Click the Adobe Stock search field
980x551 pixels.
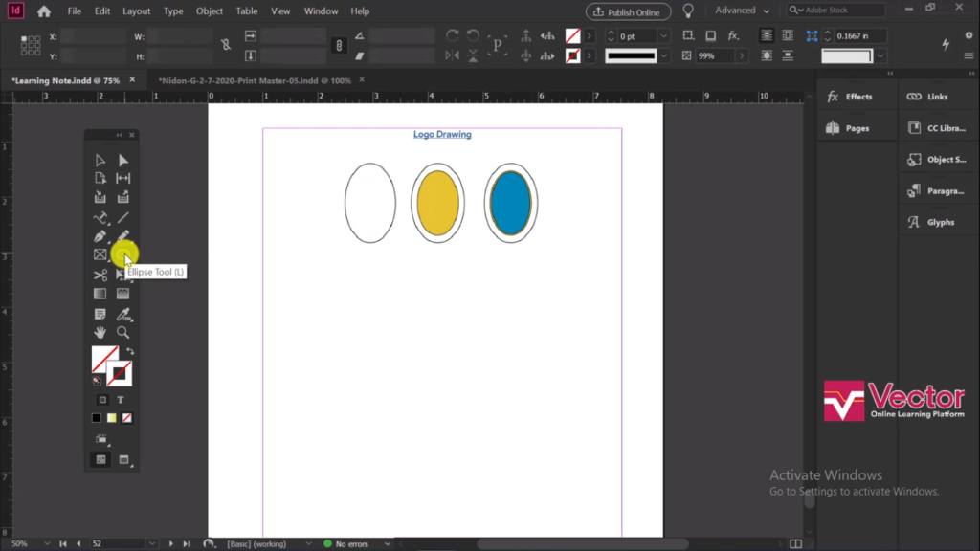pyautogui.click(x=836, y=10)
